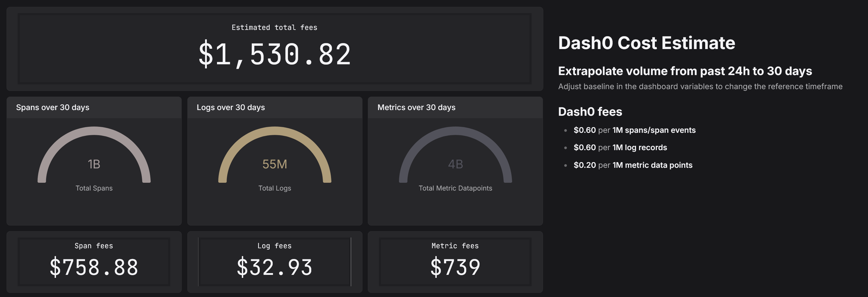
Task: Open the Metric fees $739 stat panel
Action: (x=455, y=262)
